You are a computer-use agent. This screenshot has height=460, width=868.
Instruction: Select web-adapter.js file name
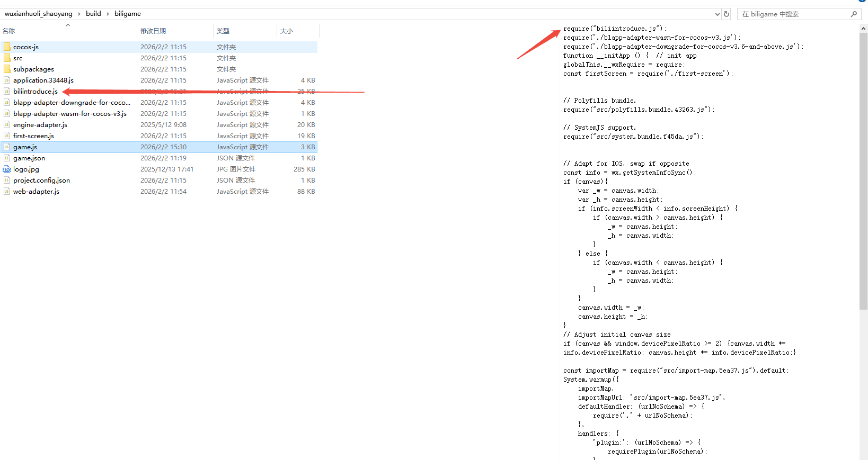(x=36, y=192)
